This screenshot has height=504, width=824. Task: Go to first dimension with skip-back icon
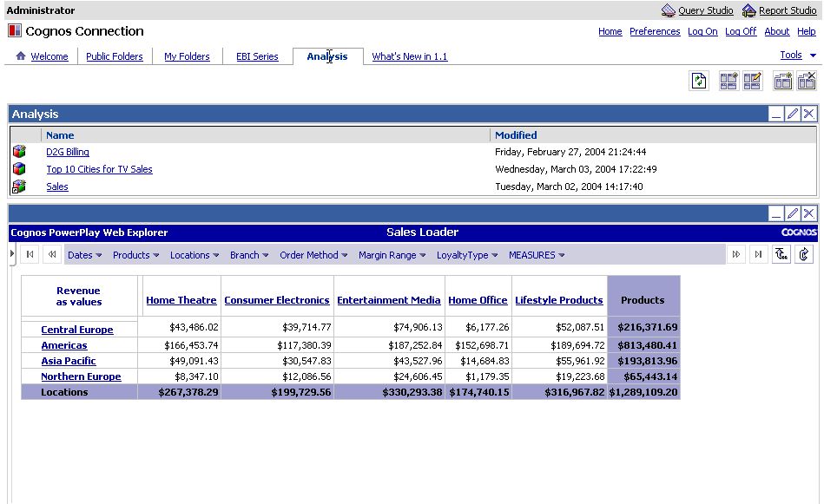click(x=30, y=255)
